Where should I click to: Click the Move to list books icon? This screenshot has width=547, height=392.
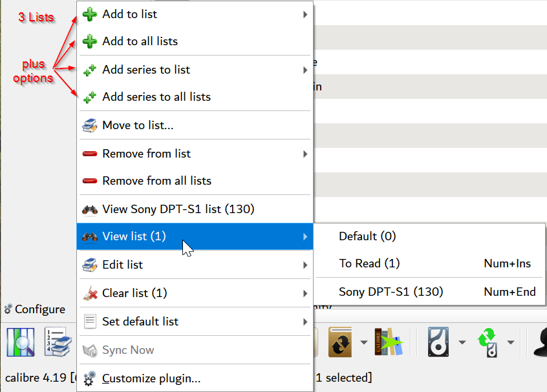90,125
